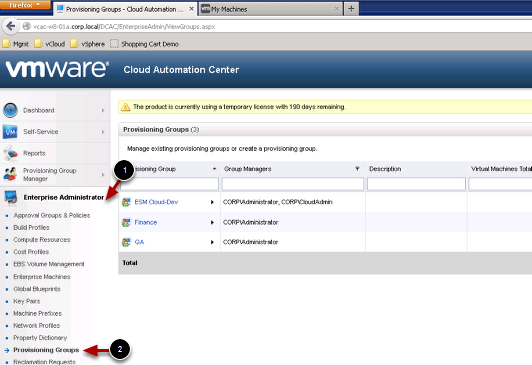Open the Reclamation Requests link
The height and width of the screenshot is (365, 532).
tap(44, 362)
